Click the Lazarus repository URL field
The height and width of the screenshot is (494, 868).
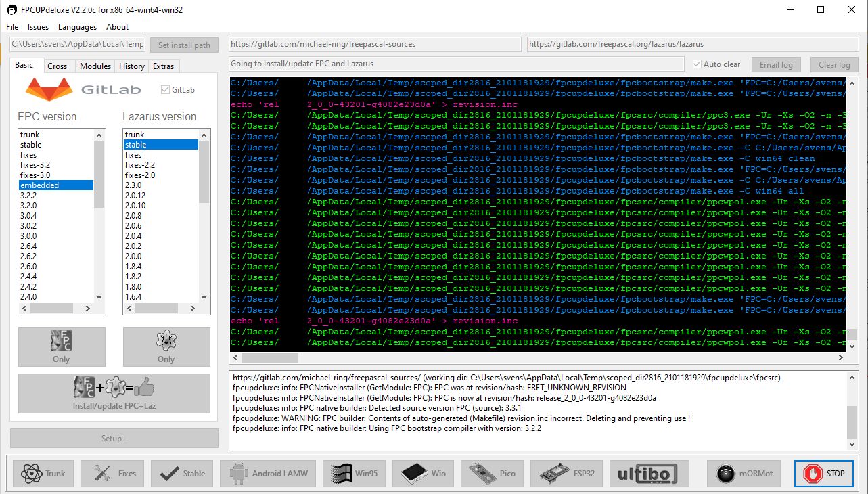pos(693,44)
